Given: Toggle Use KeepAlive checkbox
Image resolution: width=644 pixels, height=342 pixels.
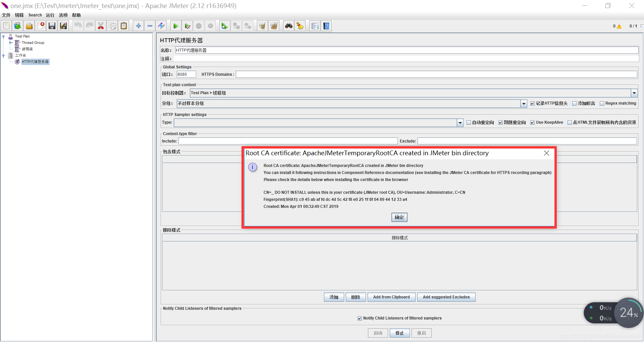Looking at the screenshot, I should pos(532,122).
